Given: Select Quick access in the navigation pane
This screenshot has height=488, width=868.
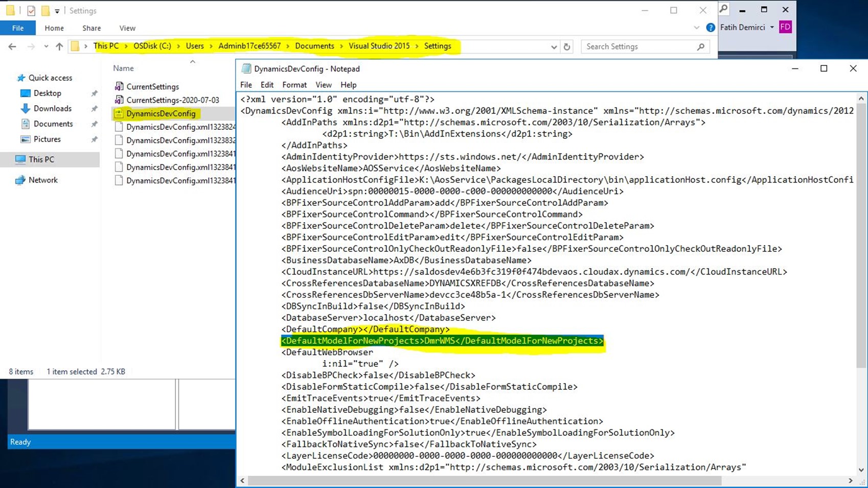Looking at the screenshot, I should coord(50,78).
